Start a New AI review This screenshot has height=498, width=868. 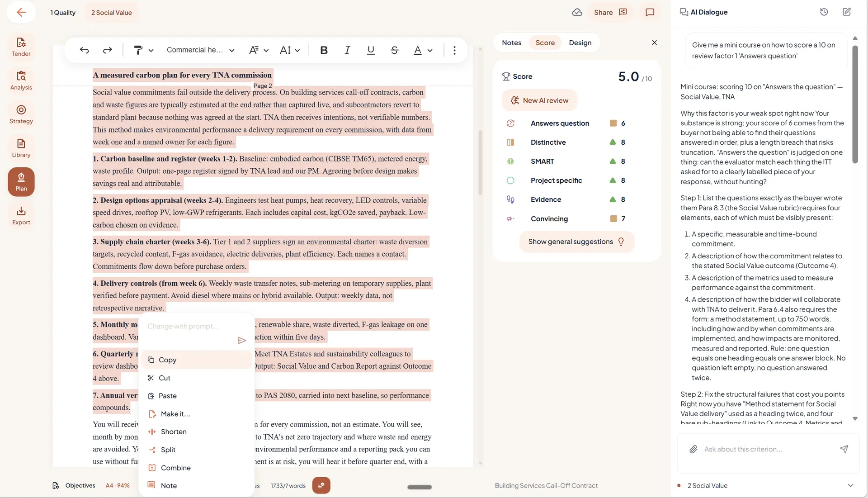(x=539, y=100)
